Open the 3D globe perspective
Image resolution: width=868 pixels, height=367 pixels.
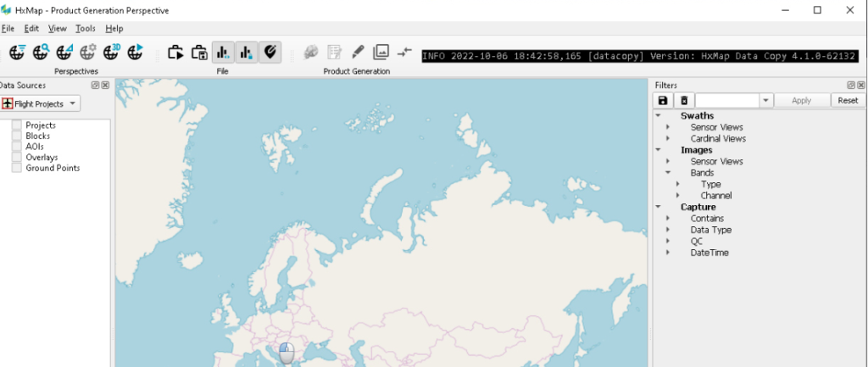[112, 53]
